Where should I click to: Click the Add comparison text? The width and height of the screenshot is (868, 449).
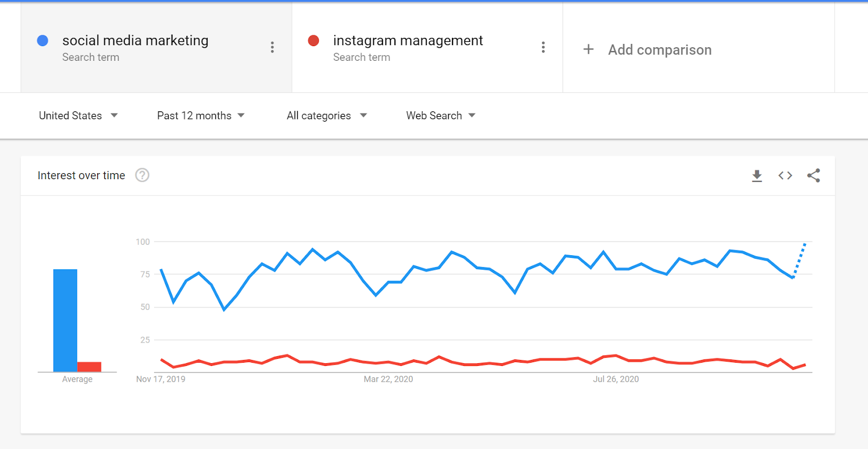(659, 50)
